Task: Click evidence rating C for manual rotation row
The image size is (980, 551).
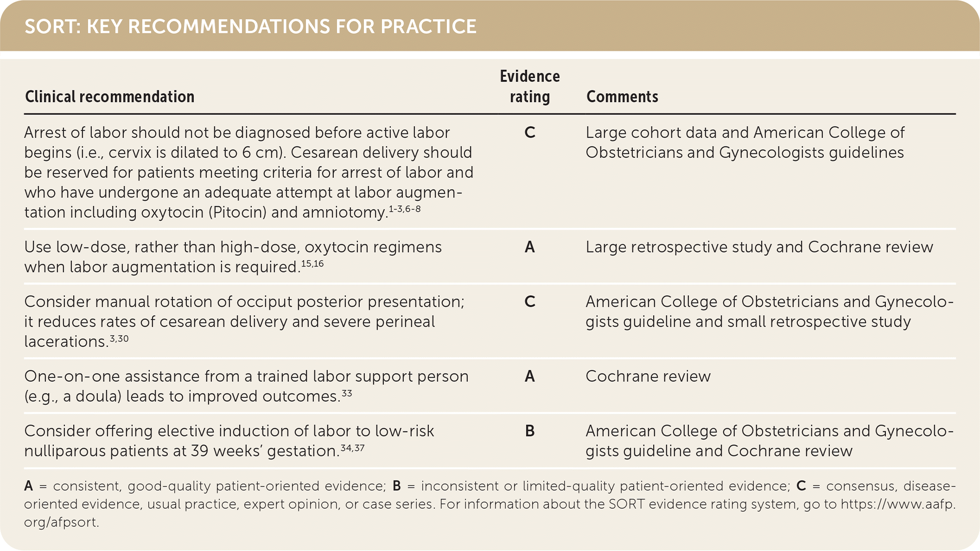Action: click(529, 302)
